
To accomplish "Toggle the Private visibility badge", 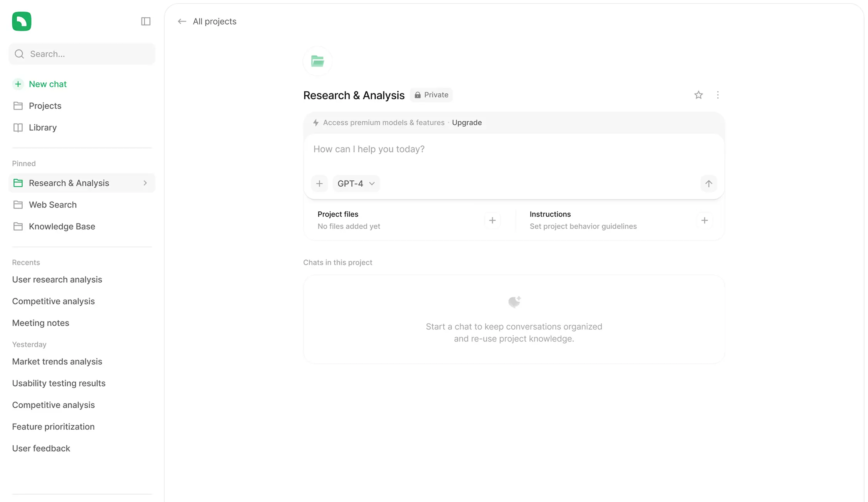I will click(431, 95).
